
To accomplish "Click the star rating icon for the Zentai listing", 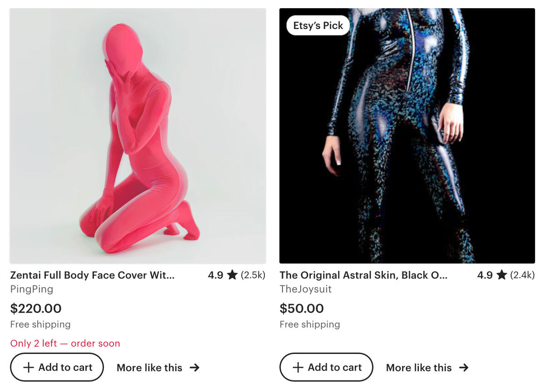I will (x=232, y=275).
